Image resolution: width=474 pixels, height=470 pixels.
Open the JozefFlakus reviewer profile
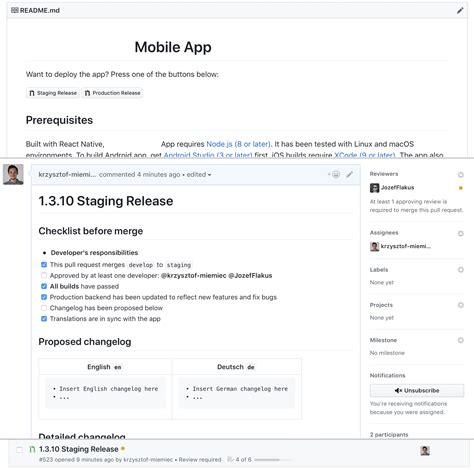point(397,188)
